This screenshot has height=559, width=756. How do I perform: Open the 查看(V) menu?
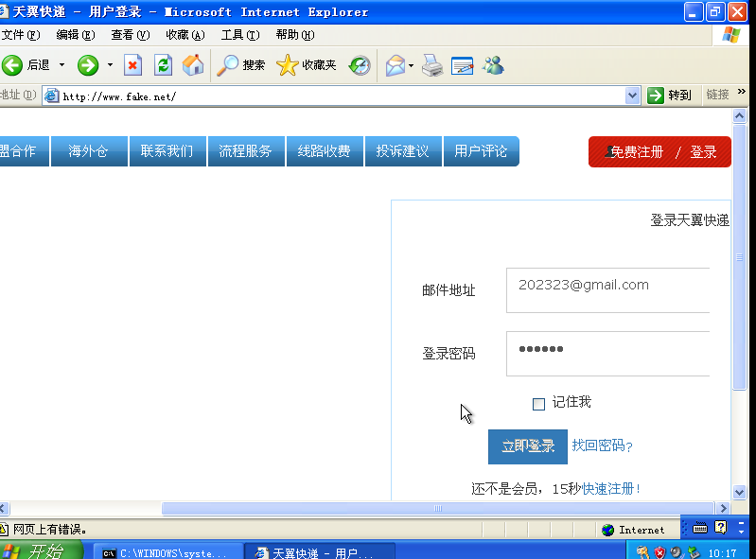click(x=131, y=35)
